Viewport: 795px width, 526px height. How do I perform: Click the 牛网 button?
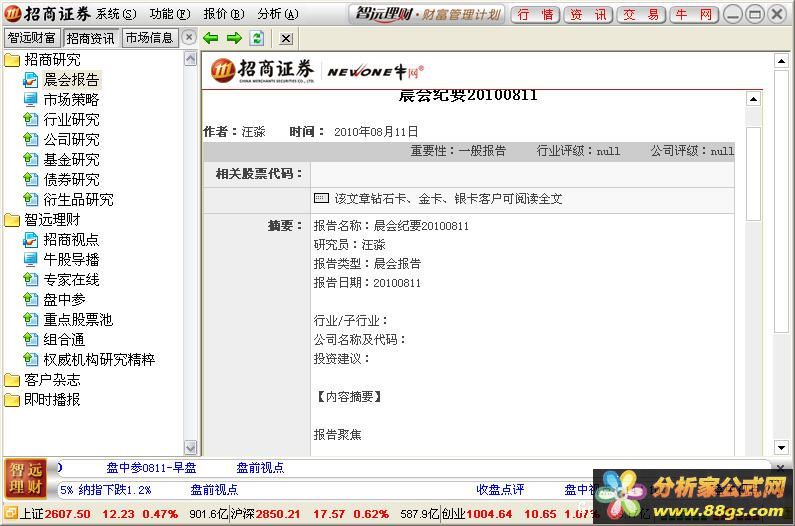[694, 15]
